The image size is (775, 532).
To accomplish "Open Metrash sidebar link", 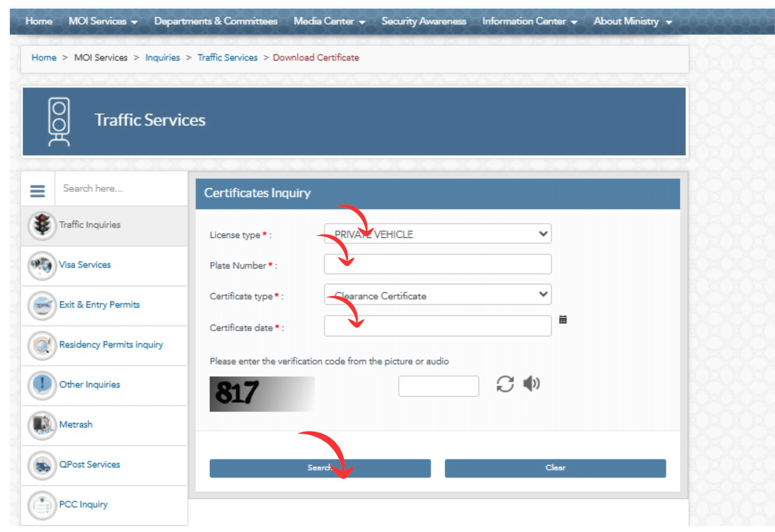I will click(x=76, y=424).
